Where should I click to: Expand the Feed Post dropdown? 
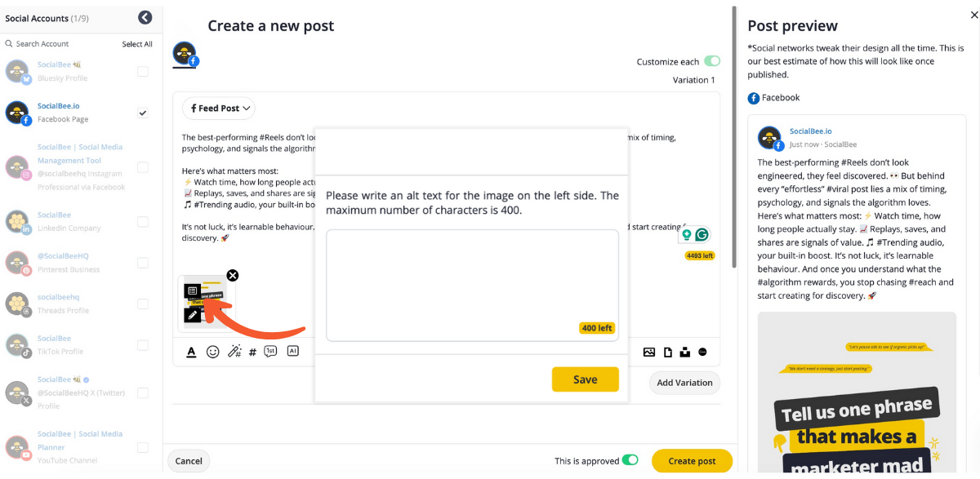pyautogui.click(x=219, y=108)
